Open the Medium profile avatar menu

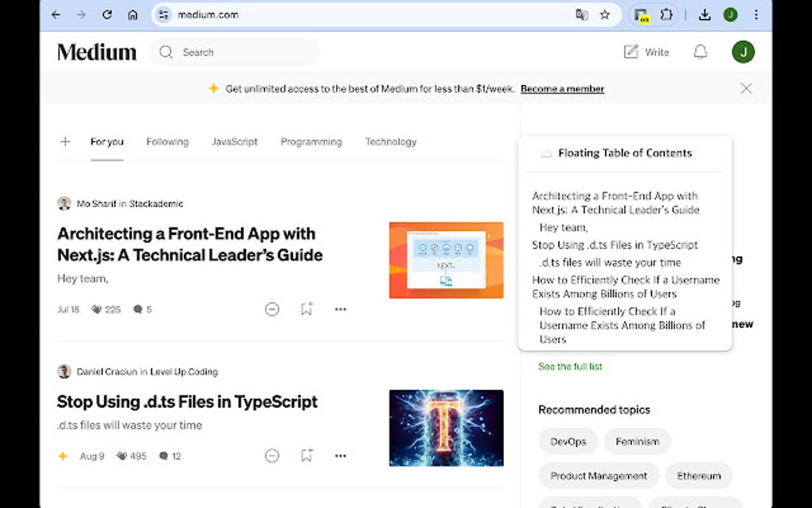(743, 52)
